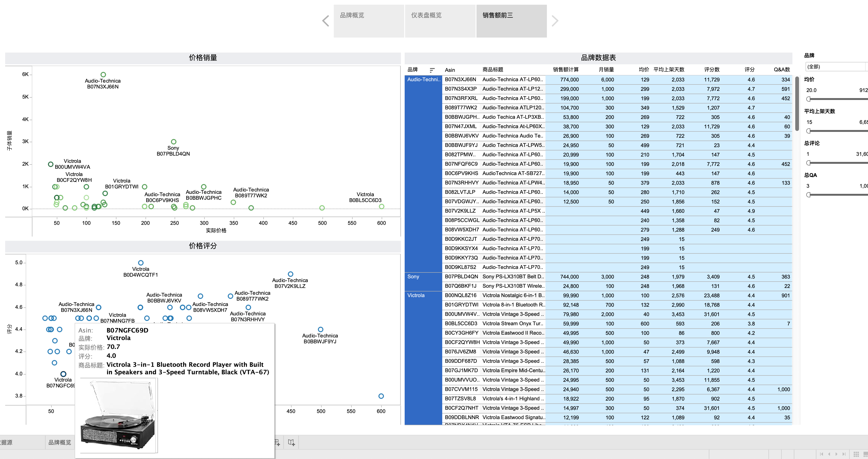Go to the previous story point arrow
Image resolution: width=868 pixels, height=459 pixels.
326,21
